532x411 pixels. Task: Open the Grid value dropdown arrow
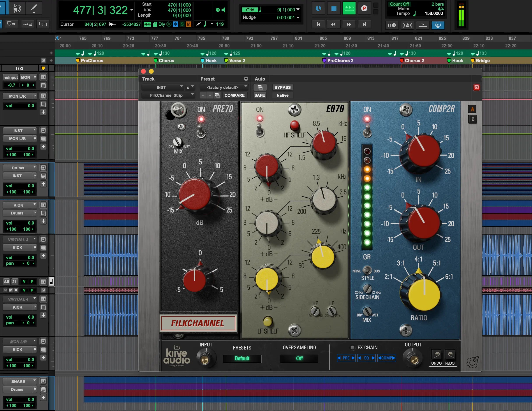298,9
